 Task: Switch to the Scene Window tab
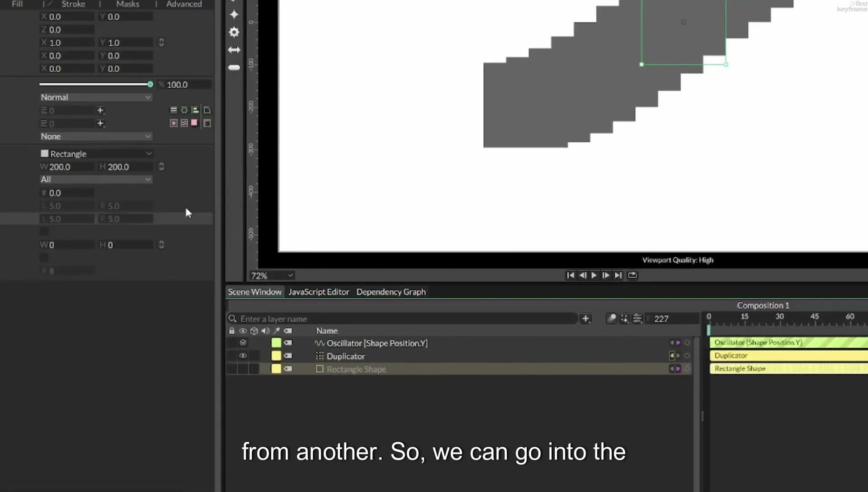coord(255,292)
